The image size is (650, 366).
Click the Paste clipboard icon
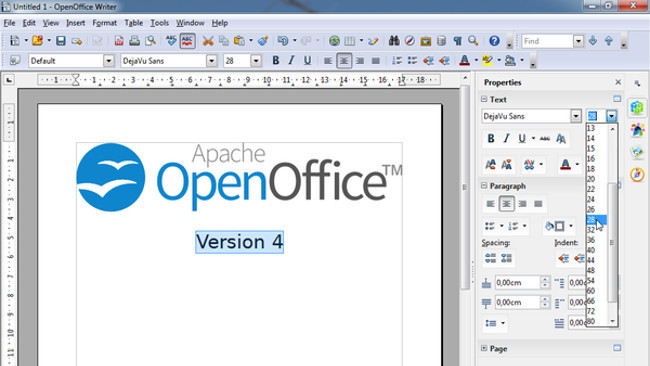point(239,41)
